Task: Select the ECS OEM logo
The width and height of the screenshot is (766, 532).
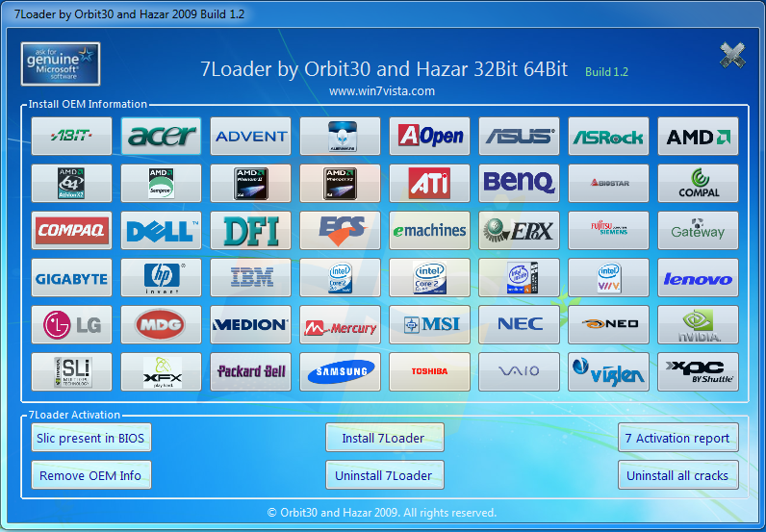Action: (x=340, y=231)
